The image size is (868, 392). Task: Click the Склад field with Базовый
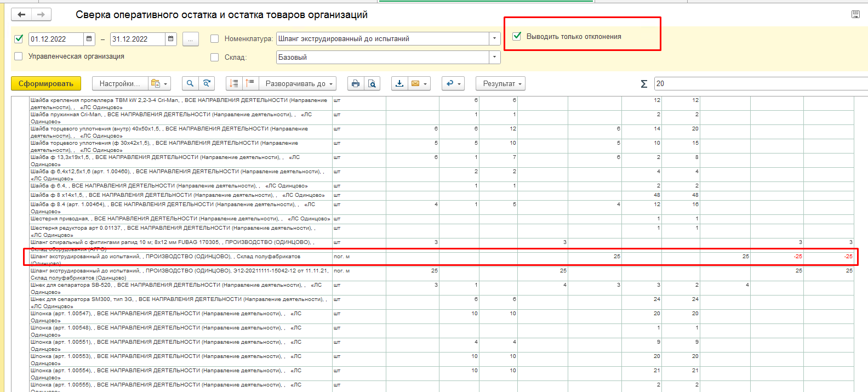[x=382, y=57]
